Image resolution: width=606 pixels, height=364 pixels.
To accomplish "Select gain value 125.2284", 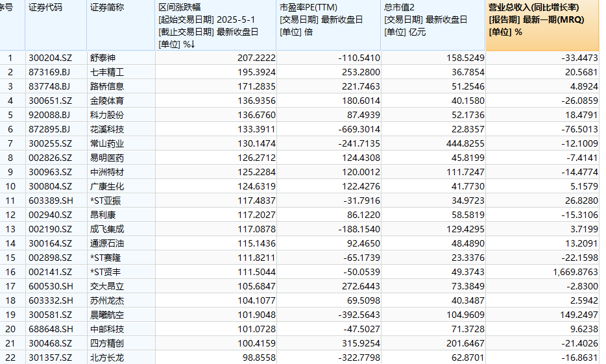I will pyautogui.click(x=257, y=173).
